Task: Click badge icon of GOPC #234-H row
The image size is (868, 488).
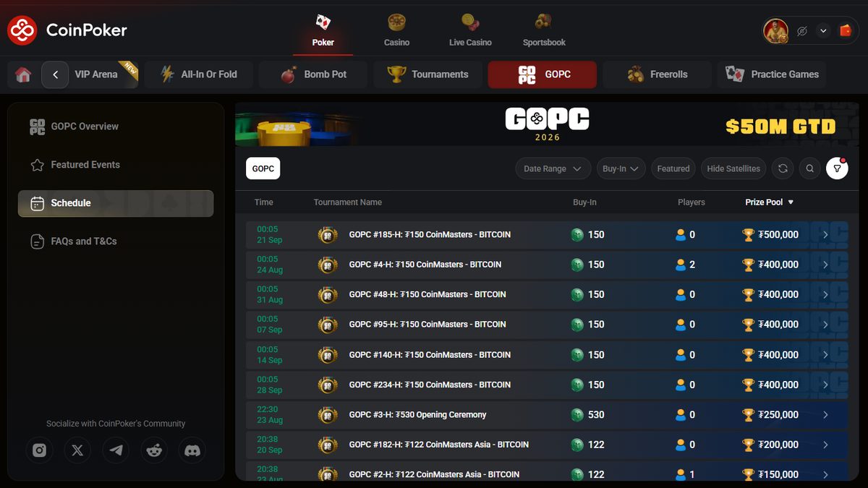Action: [328, 385]
